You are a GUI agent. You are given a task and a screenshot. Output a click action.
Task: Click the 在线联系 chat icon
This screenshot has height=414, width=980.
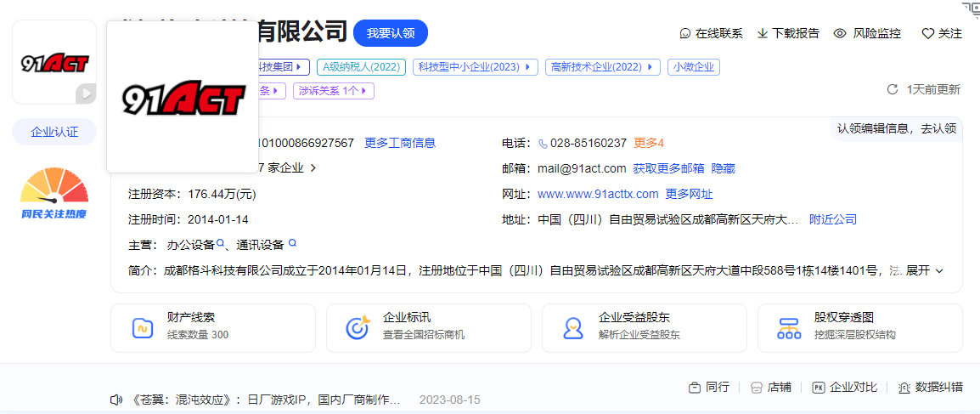[685, 34]
